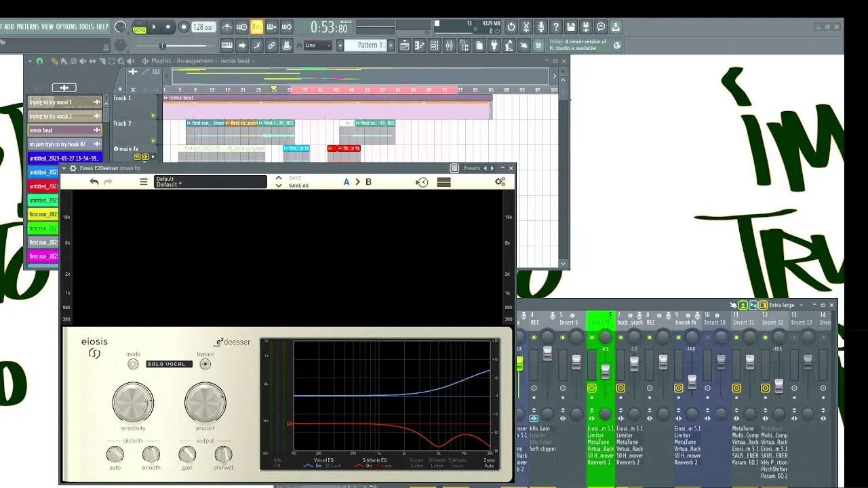868x488 pixels.
Task: Select 'im just tryn to try hook #2' clip
Action: [64, 144]
